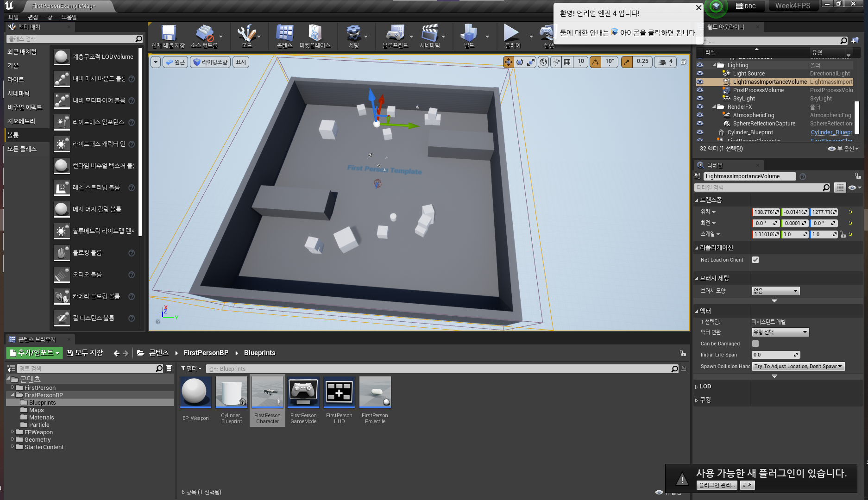The width and height of the screenshot is (868, 500).
Task: Hide the PostProcessVolume eye icon
Action: tap(700, 90)
